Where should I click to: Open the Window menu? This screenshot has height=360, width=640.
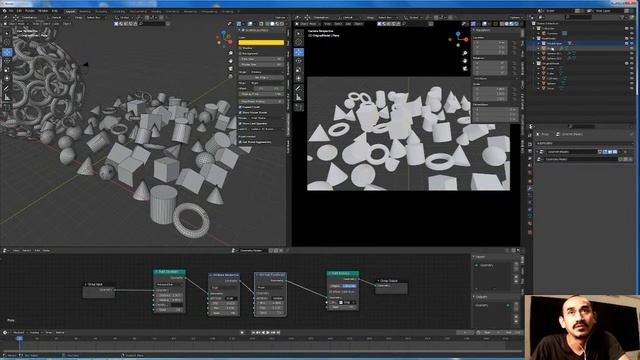(x=43, y=11)
